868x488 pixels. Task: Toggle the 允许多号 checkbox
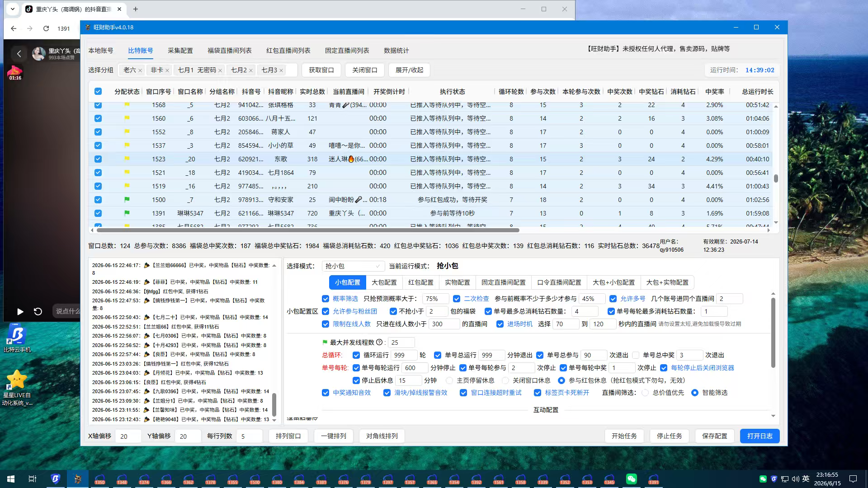[613, 299]
